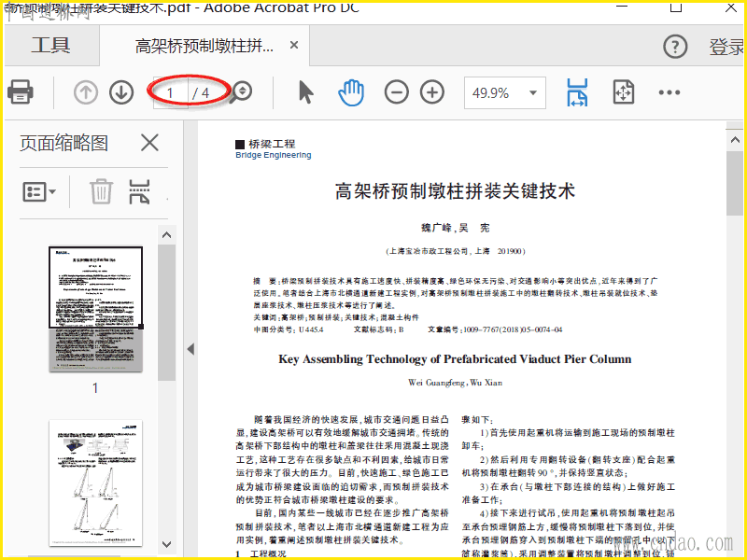Click the 登录 sign-in link
The height and width of the screenshot is (560, 747).
click(726, 47)
